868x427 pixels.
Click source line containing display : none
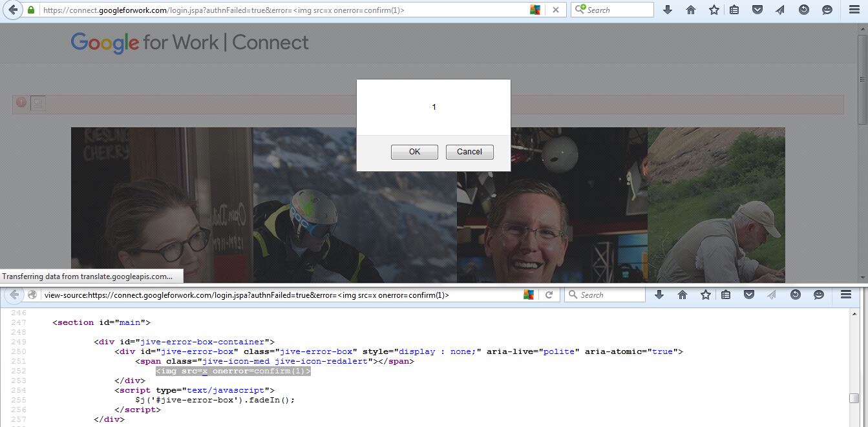click(x=399, y=351)
